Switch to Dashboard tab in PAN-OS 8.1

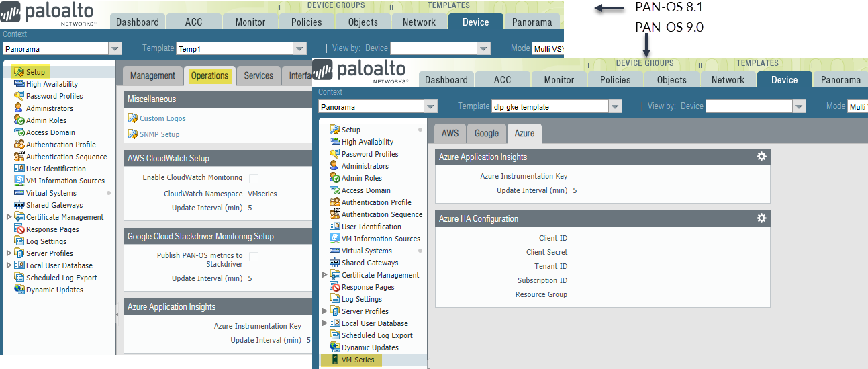pos(138,22)
